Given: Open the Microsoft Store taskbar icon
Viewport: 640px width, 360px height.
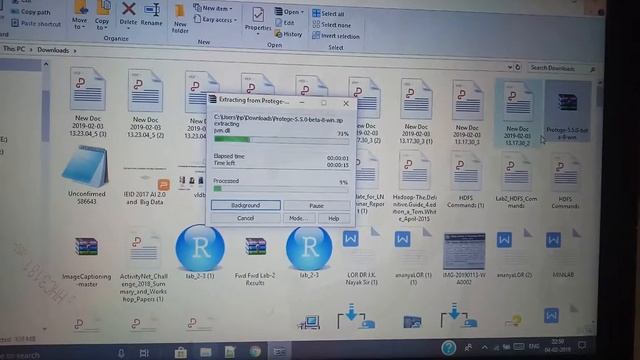Looking at the screenshot, I should coord(180,352).
